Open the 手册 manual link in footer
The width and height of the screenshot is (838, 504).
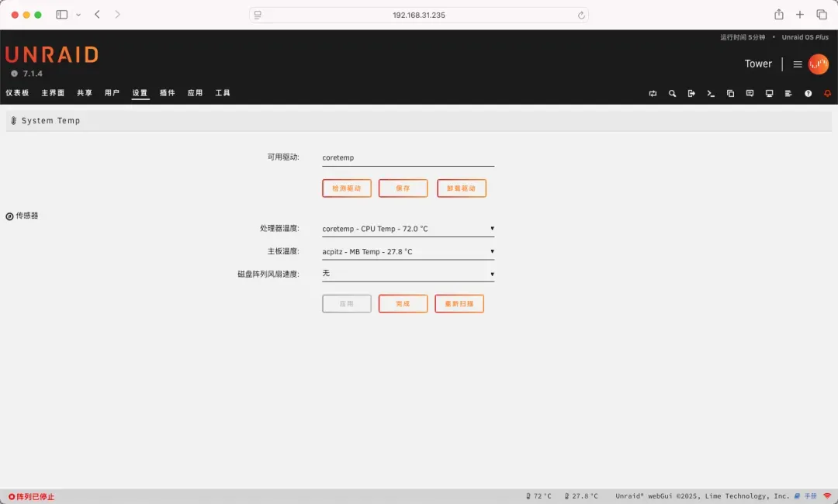coord(810,496)
